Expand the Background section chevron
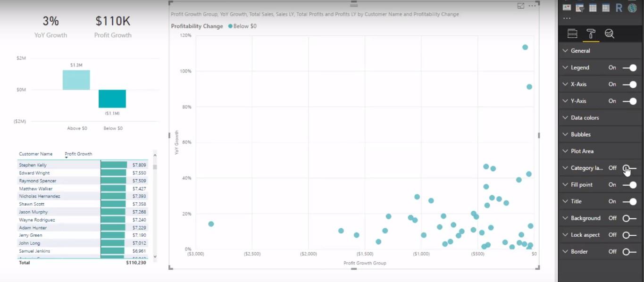The height and width of the screenshot is (282, 644). [565, 218]
